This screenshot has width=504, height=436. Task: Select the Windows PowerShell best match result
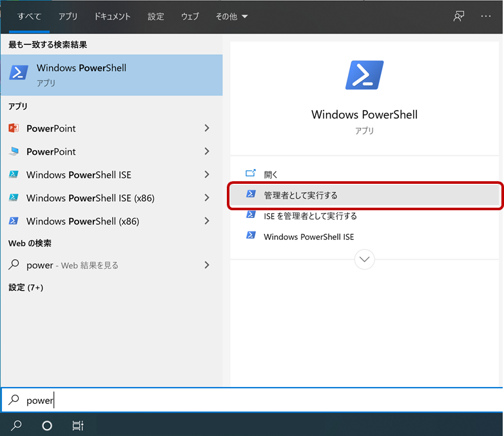111,75
